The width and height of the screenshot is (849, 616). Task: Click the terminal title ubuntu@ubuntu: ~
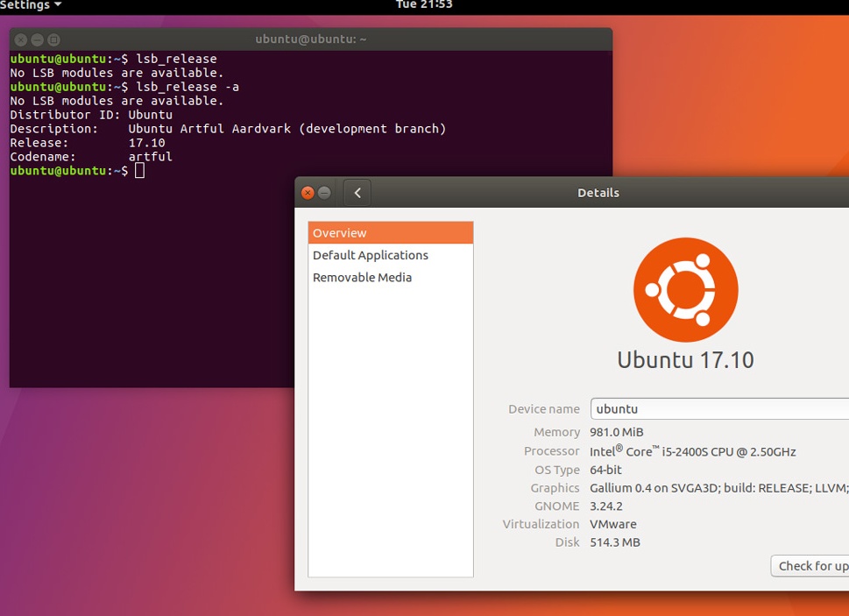311,39
